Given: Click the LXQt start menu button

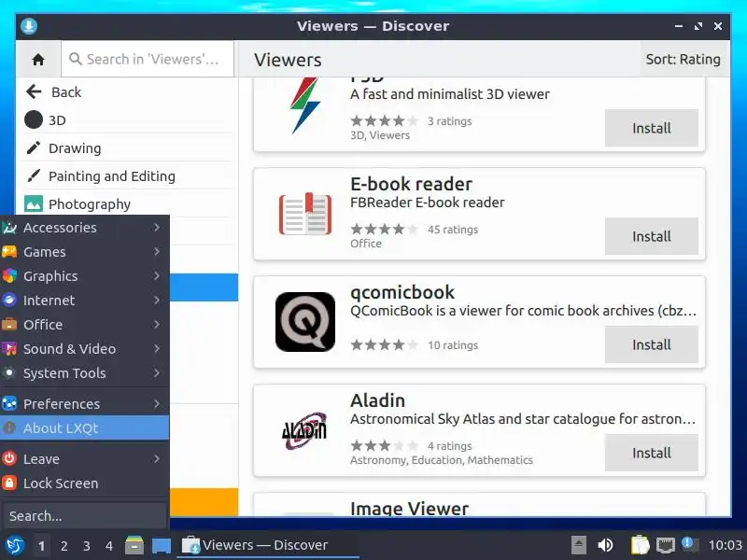Looking at the screenshot, I should tap(15, 545).
